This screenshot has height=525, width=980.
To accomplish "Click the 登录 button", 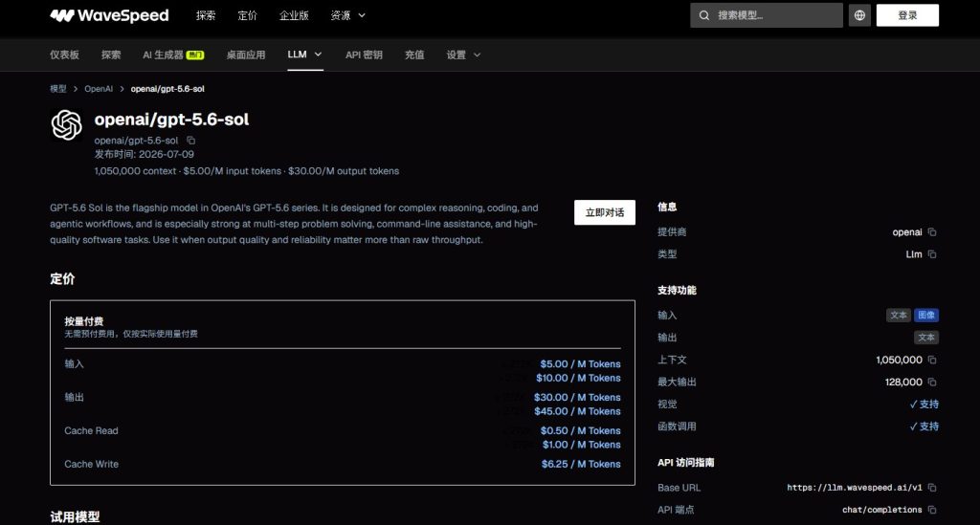I will (x=907, y=15).
